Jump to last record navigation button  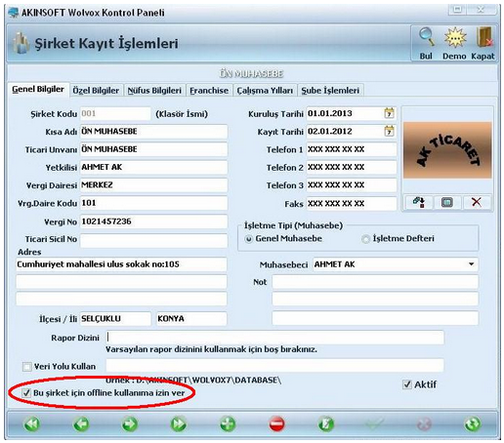tap(179, 424)
